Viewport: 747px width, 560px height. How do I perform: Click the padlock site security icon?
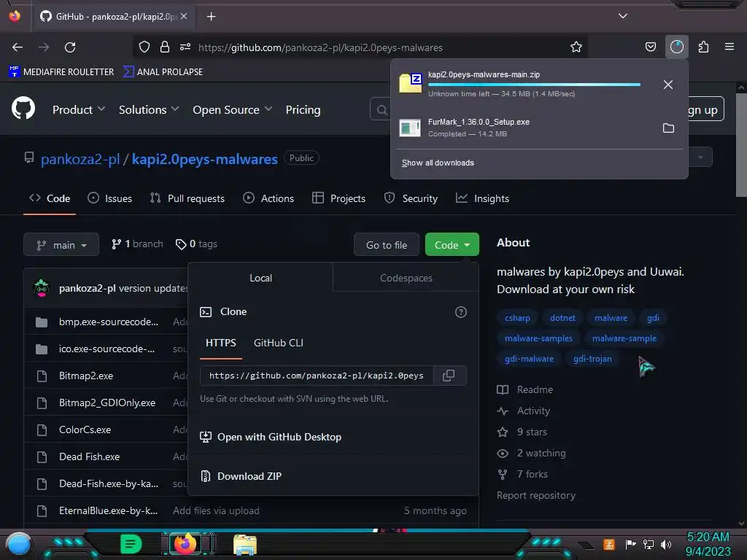pos(165,47)
